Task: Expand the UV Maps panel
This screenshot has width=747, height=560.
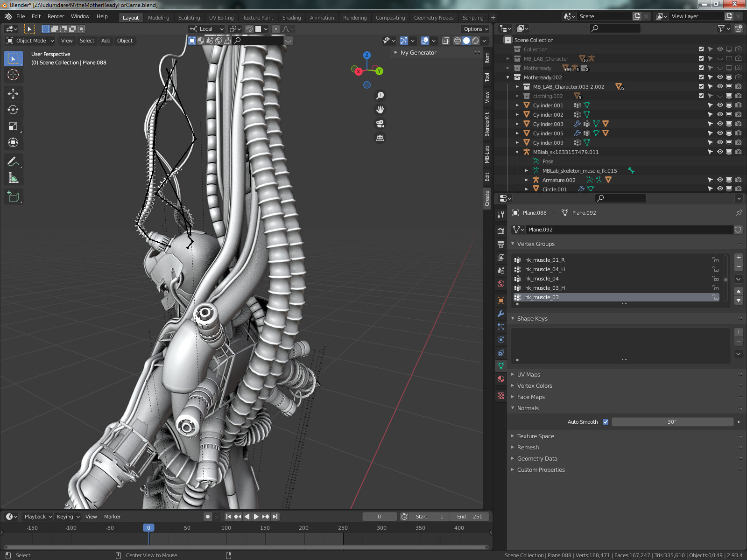Action: (529, 375)
